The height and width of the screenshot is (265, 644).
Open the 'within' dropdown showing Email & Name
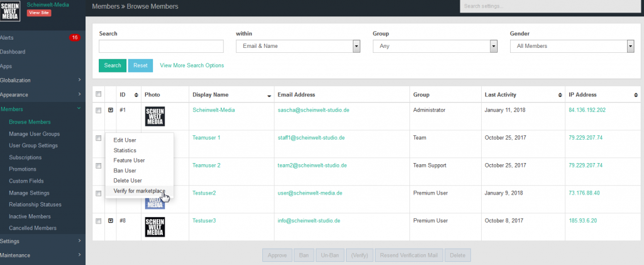pyautogui.click(x=298, y=46)
